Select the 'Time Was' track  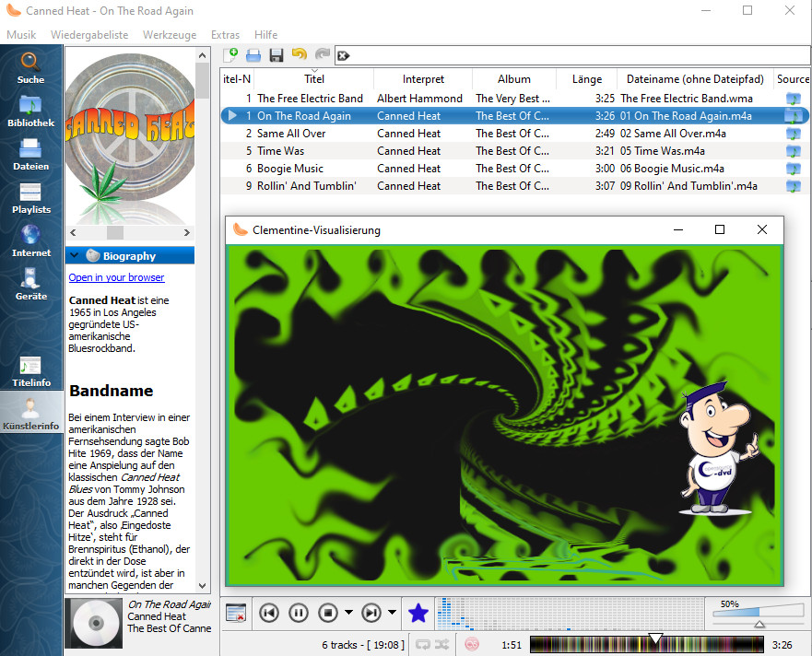[x=514, y=151]
